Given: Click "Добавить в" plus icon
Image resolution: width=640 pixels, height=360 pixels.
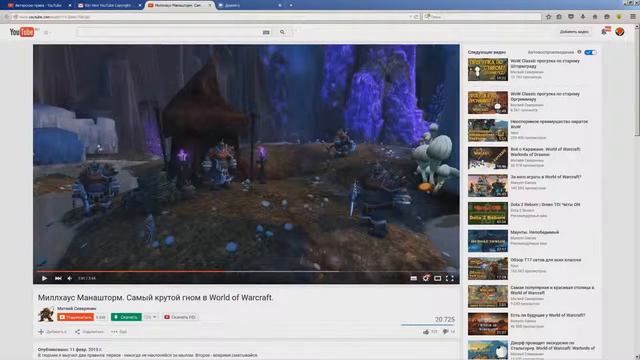Looking at the screenshot, I should (41, 332).
